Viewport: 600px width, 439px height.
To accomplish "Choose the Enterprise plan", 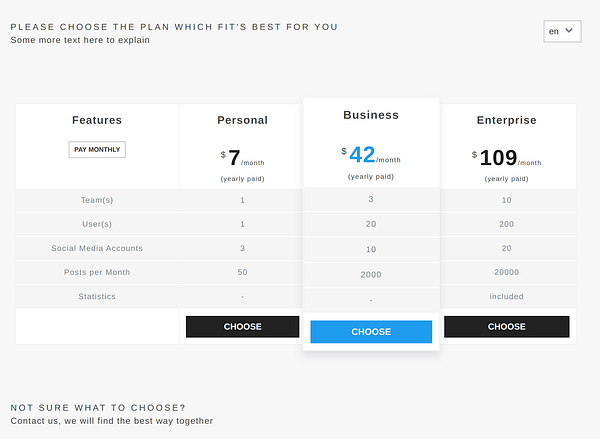I will pos(506,327).
